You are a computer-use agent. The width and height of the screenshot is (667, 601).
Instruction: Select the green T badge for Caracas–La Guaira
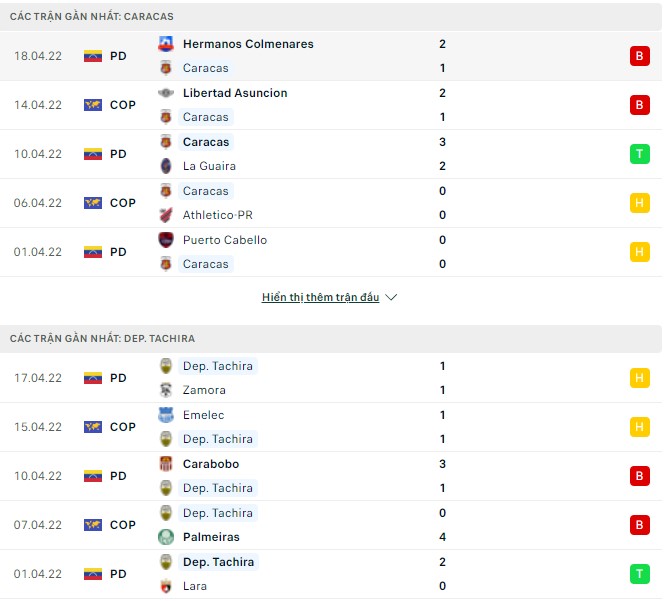(639, 154)
